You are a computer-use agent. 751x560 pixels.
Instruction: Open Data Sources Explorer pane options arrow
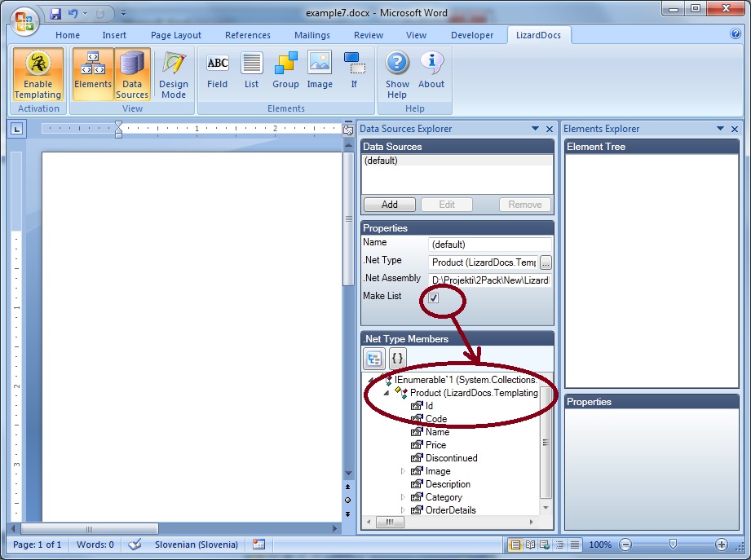[x=536, y=129]
